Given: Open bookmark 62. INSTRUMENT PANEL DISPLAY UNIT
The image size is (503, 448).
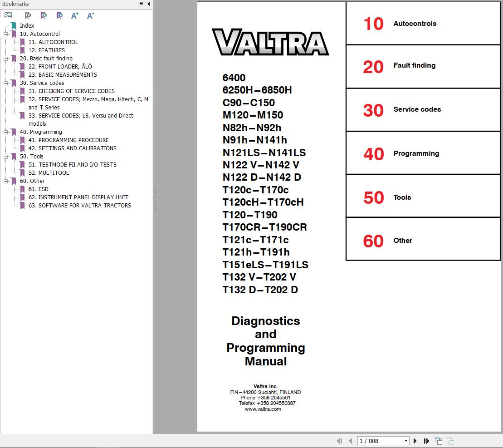Looking at the screenshot, I should click(x=78, y=197).
